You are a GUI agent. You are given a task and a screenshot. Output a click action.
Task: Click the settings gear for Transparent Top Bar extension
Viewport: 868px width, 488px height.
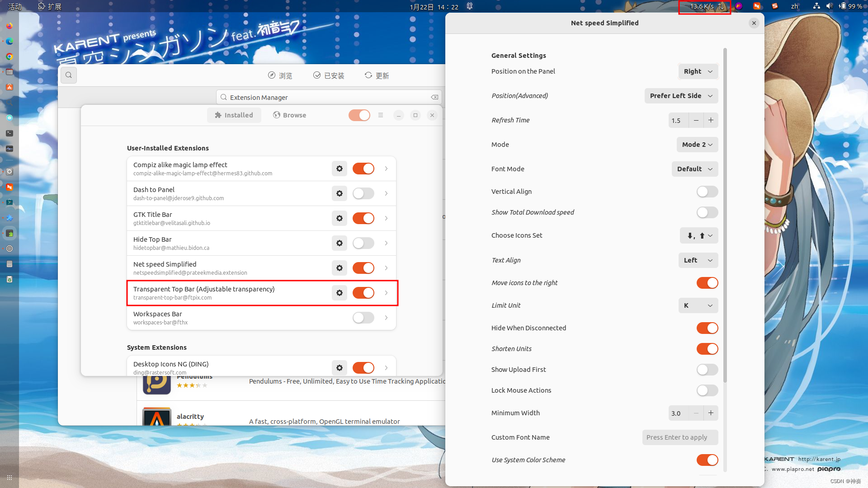tap(339, 292)
